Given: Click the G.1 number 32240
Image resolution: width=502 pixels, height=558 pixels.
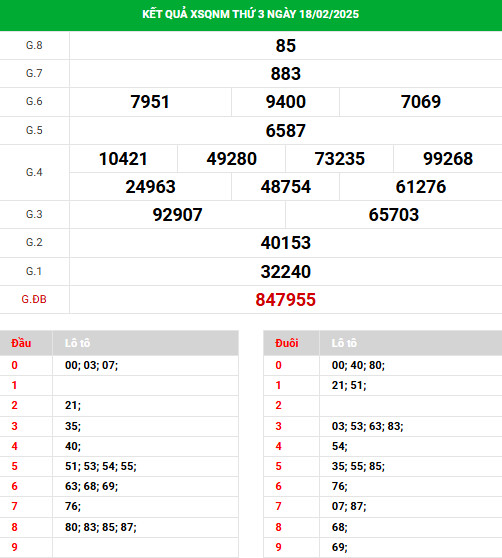Looking at the screenshot, I should coord(286,272).
